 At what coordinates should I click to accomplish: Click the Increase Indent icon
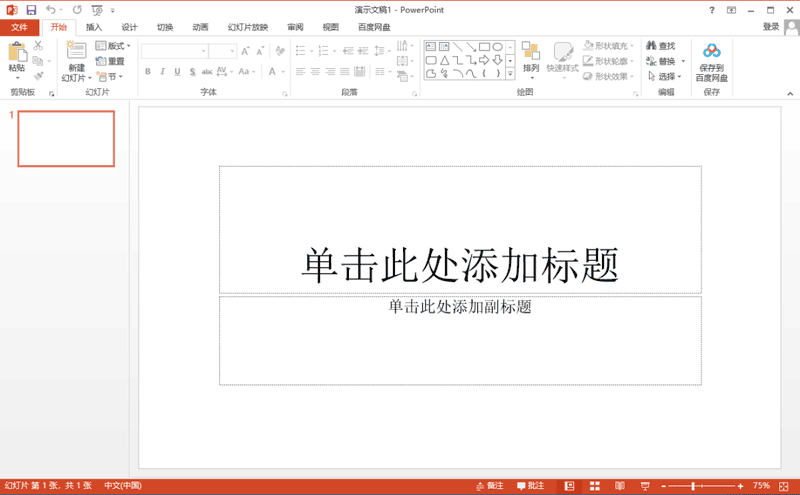pos(363,51)
